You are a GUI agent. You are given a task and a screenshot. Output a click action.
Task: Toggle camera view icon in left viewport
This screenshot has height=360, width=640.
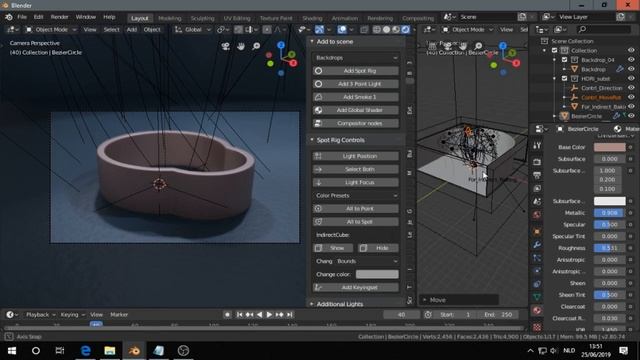tap(225, 46)
